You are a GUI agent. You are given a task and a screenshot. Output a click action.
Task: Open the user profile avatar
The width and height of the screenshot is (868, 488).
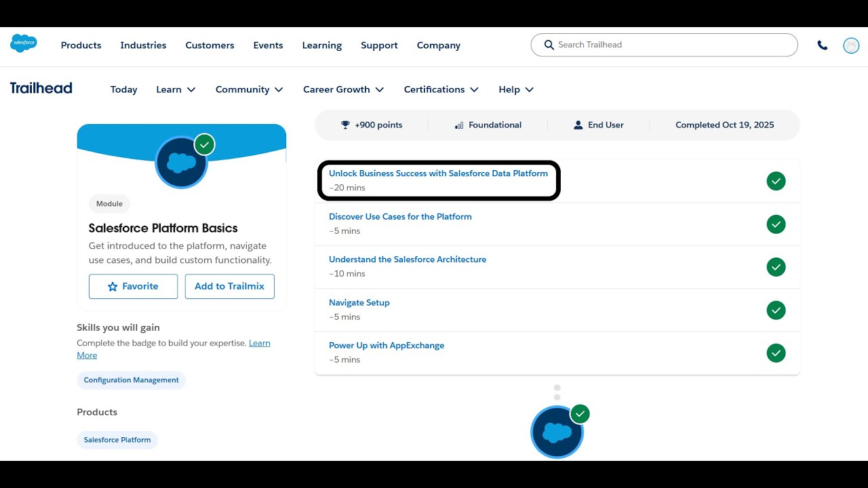pos(851,45)
